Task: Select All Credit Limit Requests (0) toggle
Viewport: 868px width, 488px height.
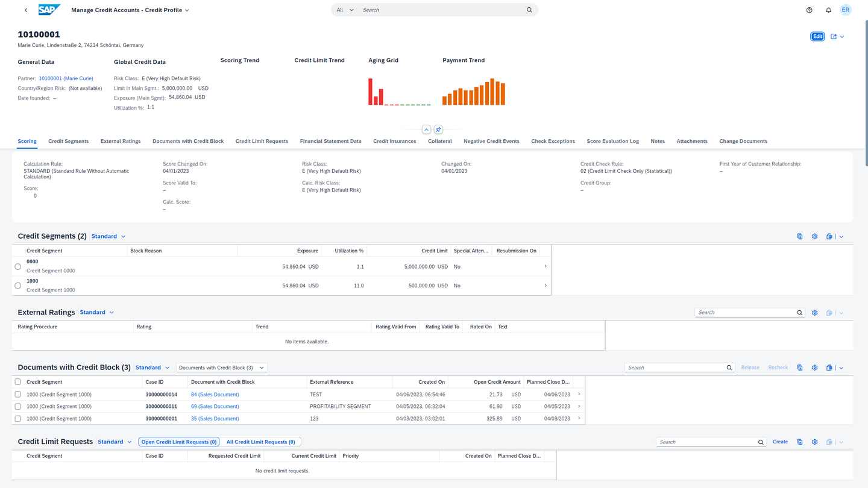Action: 260,442
